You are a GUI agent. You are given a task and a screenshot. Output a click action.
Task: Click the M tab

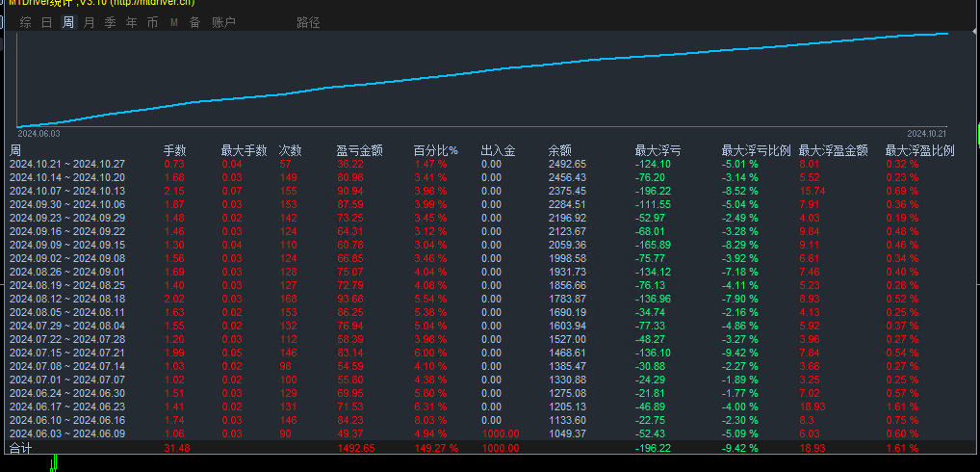coord(174,23)
